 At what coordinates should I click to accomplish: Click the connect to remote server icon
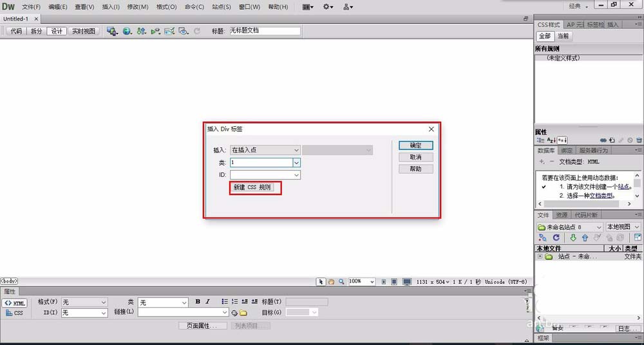tap(542, 238)
